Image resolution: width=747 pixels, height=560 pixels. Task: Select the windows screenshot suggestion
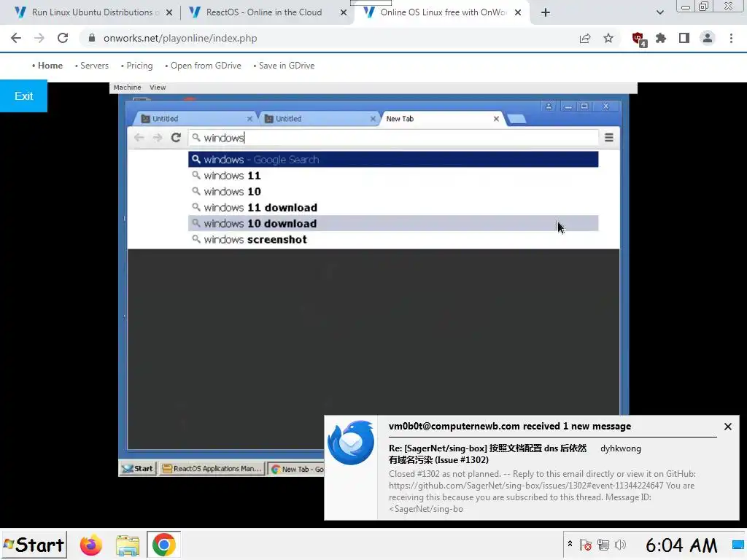point(393,239)
